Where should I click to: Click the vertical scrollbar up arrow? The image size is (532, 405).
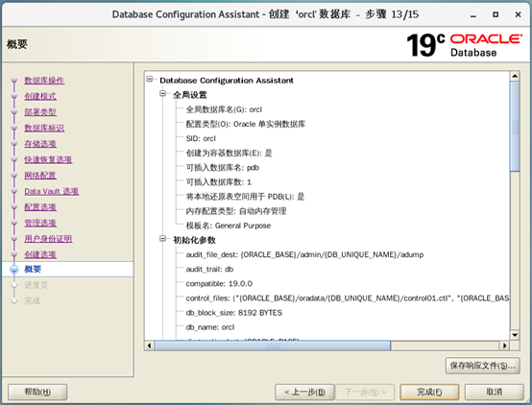tap(515, 76)
